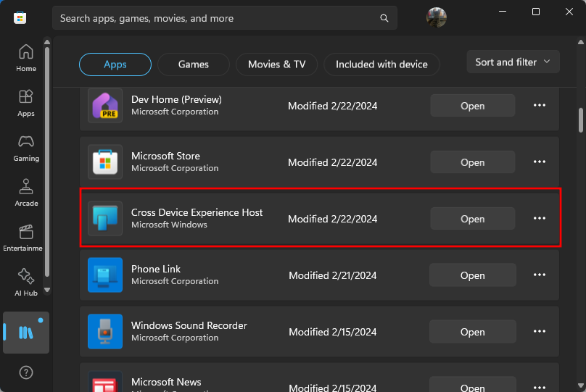Select the Included with device tab
Viewport: 586px width, 392px height.
pos(381,64)
